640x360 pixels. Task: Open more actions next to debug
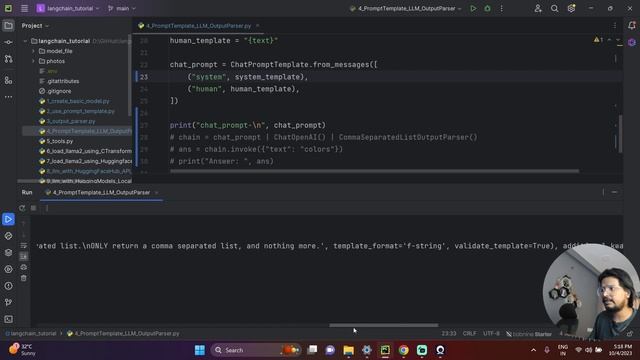[x=502, y=8]
